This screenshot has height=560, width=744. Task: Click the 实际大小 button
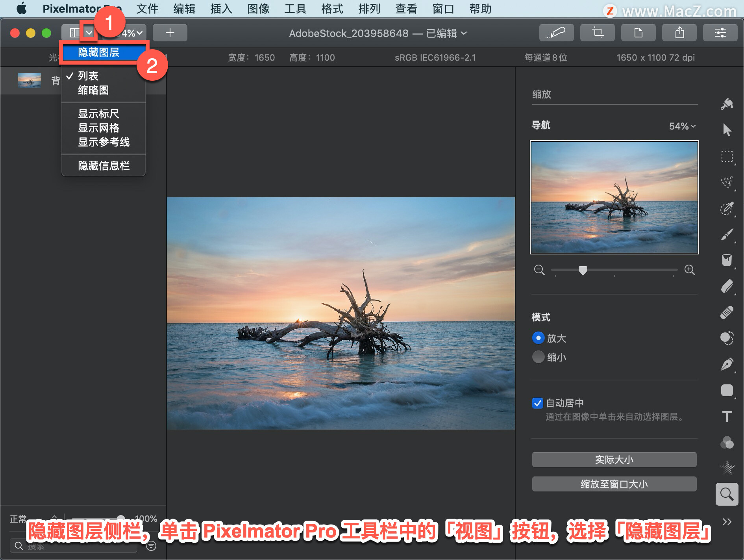coord(614,460)
